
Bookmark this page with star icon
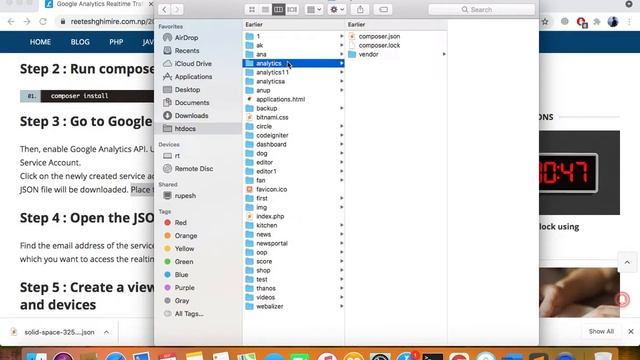545,22
